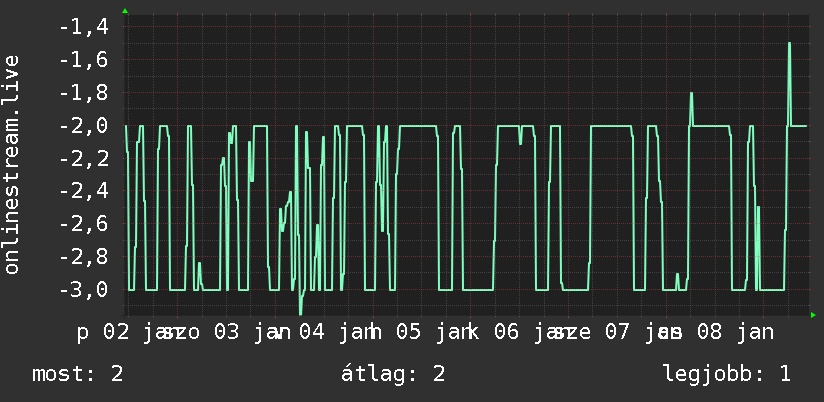Click the y-axis label -1,6

tap(84, 60)
